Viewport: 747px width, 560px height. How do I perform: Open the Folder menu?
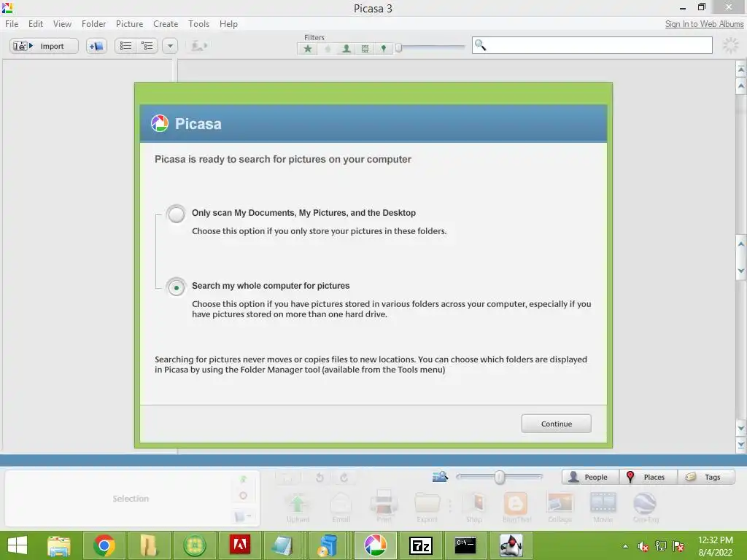[x=93, y=24]
